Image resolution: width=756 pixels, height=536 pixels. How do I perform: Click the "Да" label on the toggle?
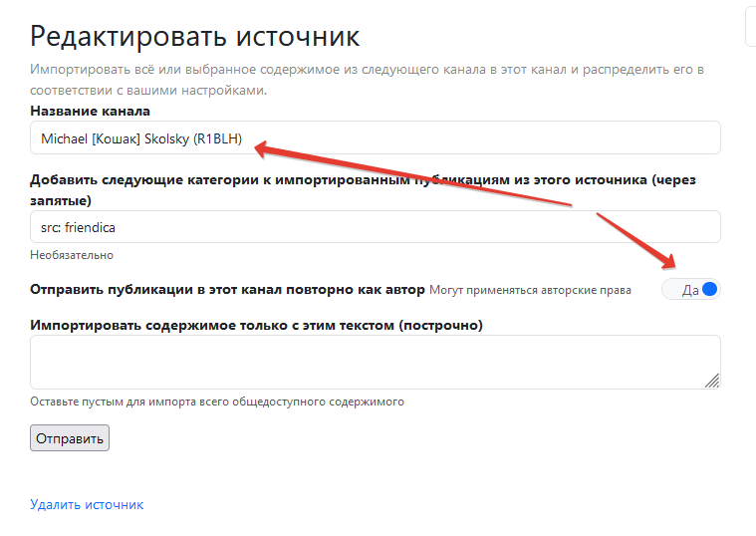pos(689,290)
